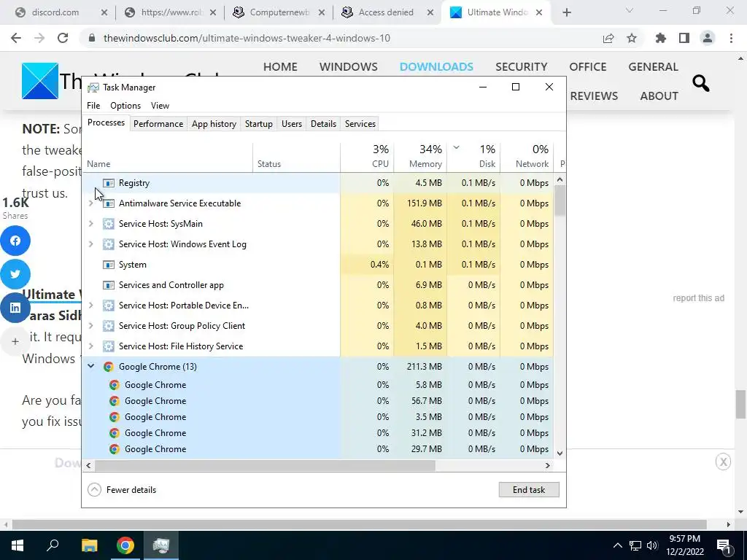
Task: Click the Antimalware Service Executable icon
Action: coord(109,203)
